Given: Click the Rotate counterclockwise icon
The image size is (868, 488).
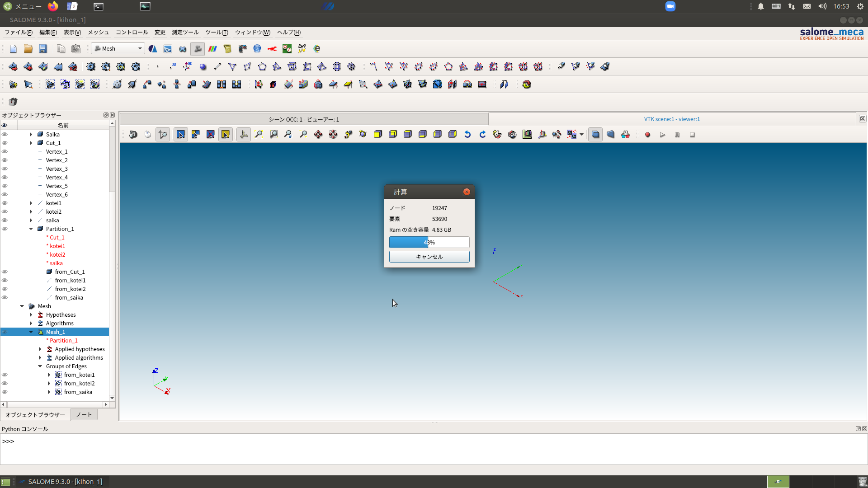Looking at the screenshot, I should pyautogui.click(x=467, y=135).
